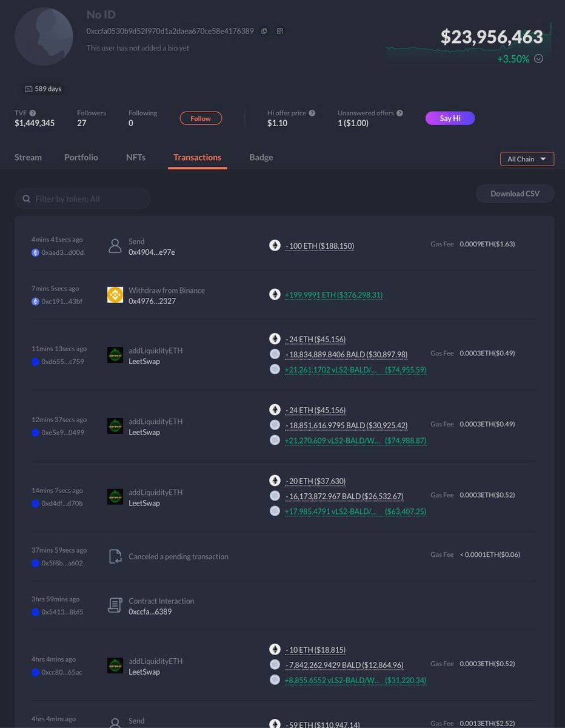Switch to the NFTs tab

click(x=136, y=157)
